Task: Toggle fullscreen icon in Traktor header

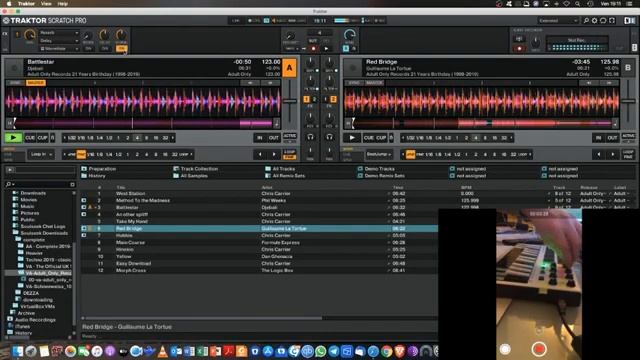Action: click(612, 20)
